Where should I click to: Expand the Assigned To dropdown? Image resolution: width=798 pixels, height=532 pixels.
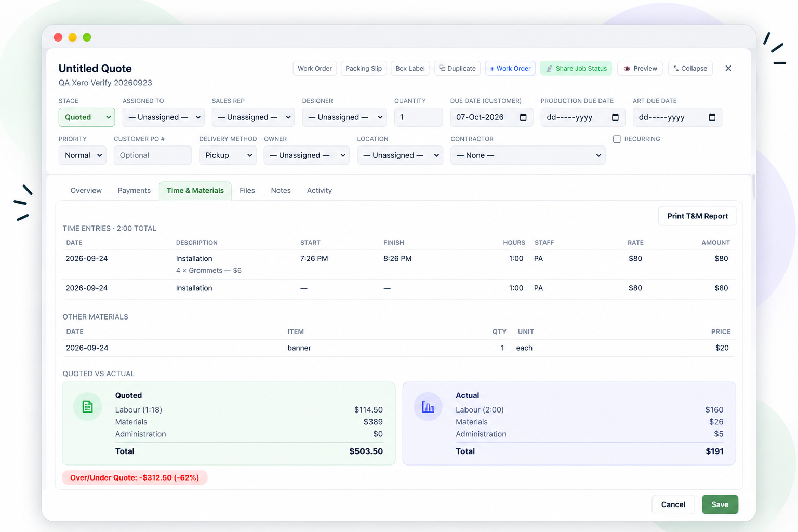164,117
